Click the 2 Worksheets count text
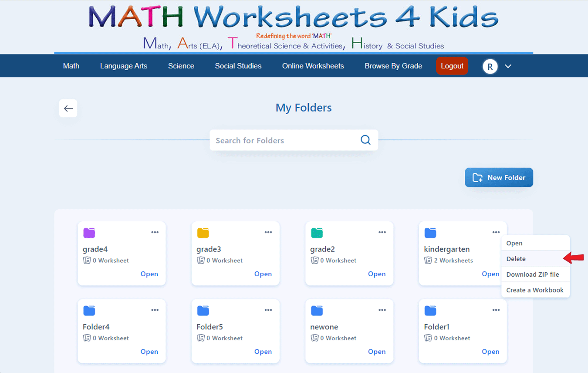 (453, 261)
